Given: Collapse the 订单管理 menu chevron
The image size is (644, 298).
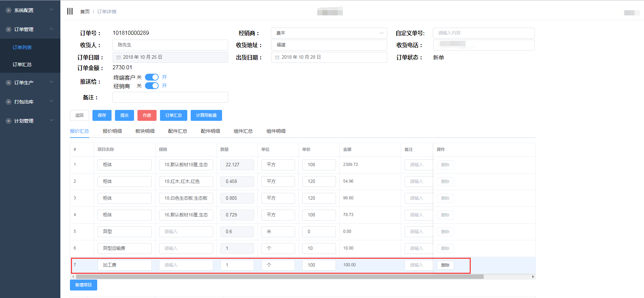Looking at the screenshot, I should tap(52, 29).
